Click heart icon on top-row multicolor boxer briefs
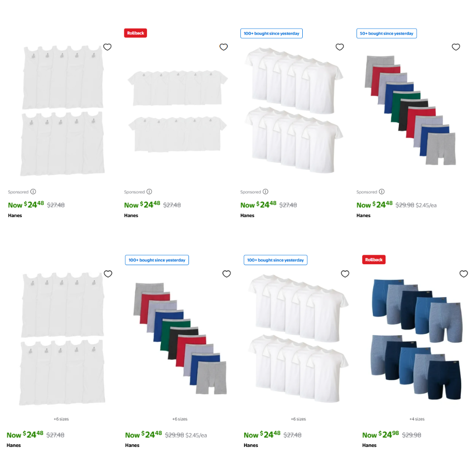 456,47
